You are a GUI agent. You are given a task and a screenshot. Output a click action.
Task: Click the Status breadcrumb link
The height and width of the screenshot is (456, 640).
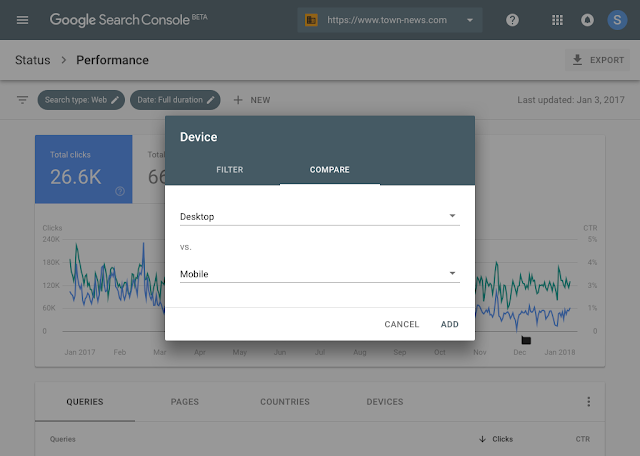(33, 60)
